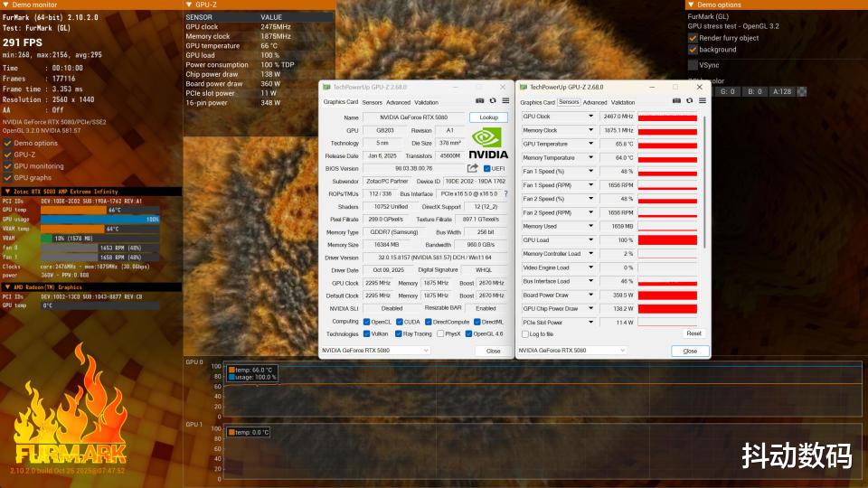
Task: Click BIOS export share icon
Action: coord(472,168)
